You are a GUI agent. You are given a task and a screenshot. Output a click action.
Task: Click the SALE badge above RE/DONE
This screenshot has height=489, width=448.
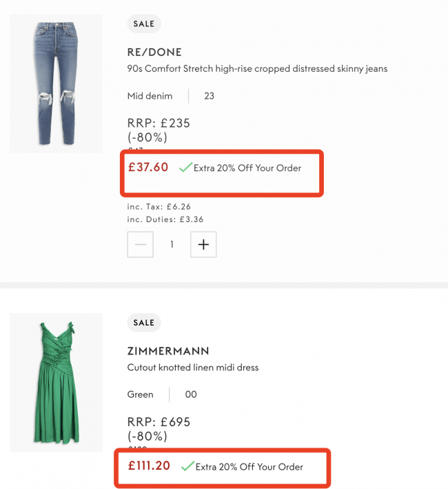pyautogui.click(x=144, y=24)
